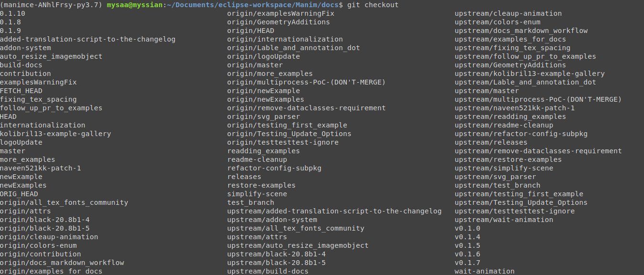Select the 'upstream/master' entry
This screenshot has width=644, height=275.
coord(487,91)
